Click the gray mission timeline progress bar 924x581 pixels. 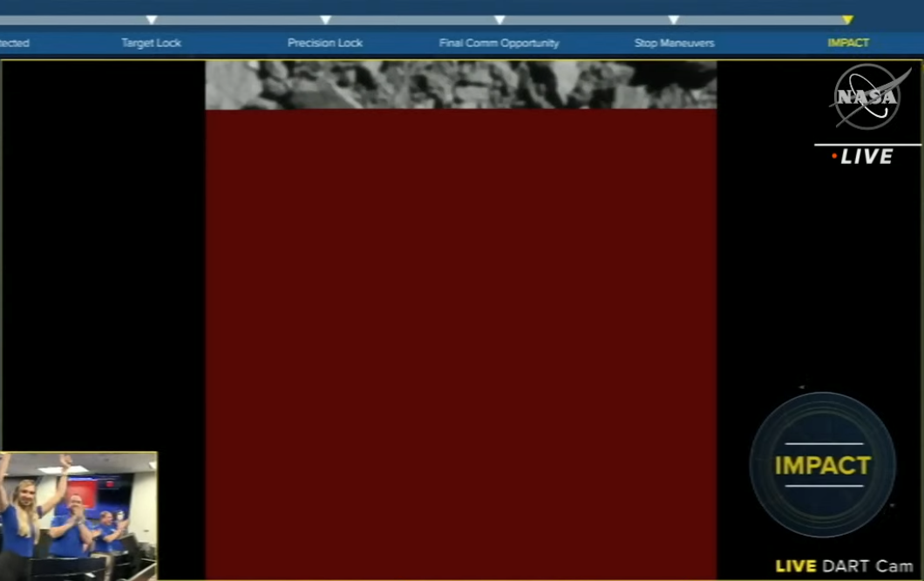click(x=410, y=19)
